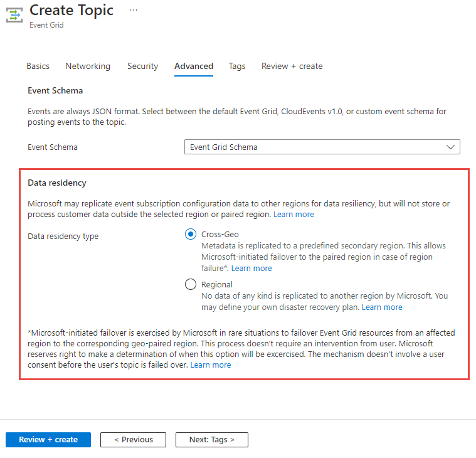This screenshot has height=458, width=476.
Task: Select the Regional data residency option
Action: (191, 285)
